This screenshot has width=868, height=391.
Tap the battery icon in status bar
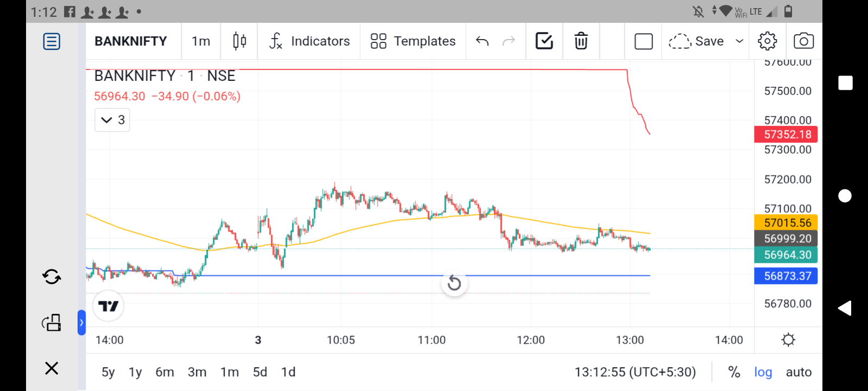pyautogui.click(x=788, y=11)
